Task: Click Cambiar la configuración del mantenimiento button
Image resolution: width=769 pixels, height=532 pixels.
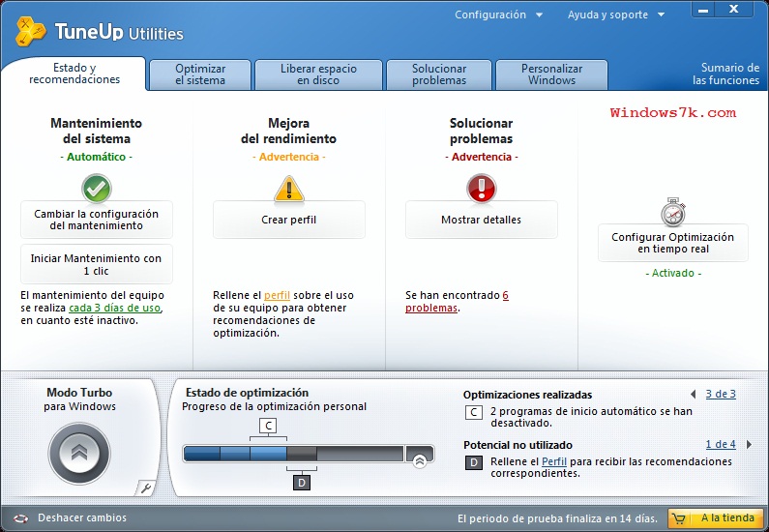Action: click(x=97, y=220)
